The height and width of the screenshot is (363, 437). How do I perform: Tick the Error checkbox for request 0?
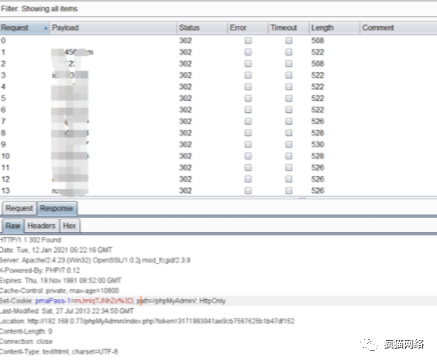coord(248,41)
